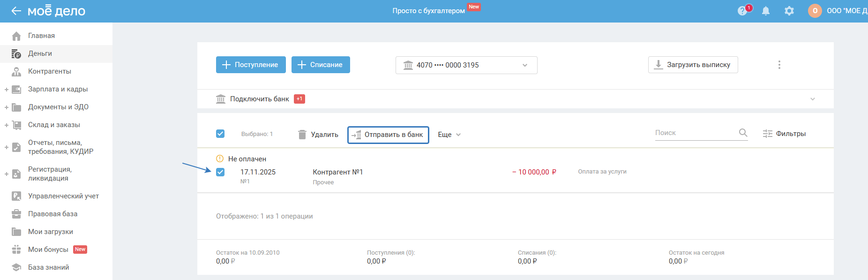868x280 pixels.
Task: Expand the Подключить банк panel chevron
Action: coord(813,99)
